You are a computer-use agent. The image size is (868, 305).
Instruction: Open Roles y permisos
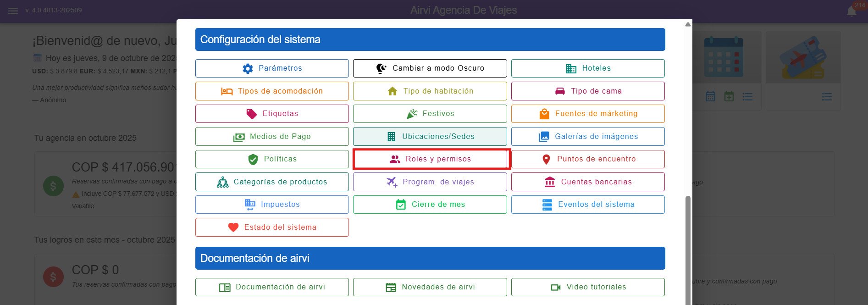[x=431, y=159]
